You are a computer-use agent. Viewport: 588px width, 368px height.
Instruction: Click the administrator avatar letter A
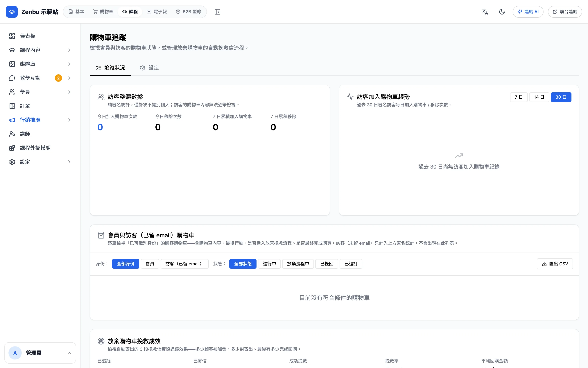click(15, 353)
